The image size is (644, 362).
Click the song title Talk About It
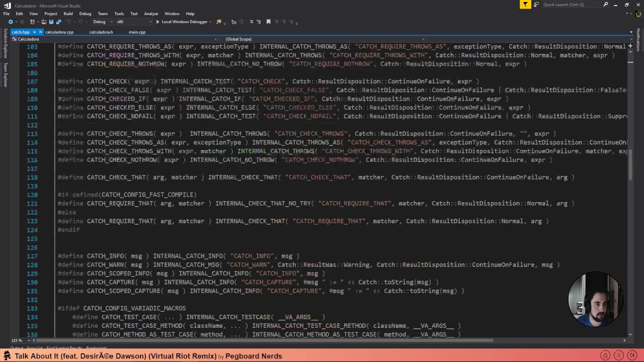pos(116,356)
